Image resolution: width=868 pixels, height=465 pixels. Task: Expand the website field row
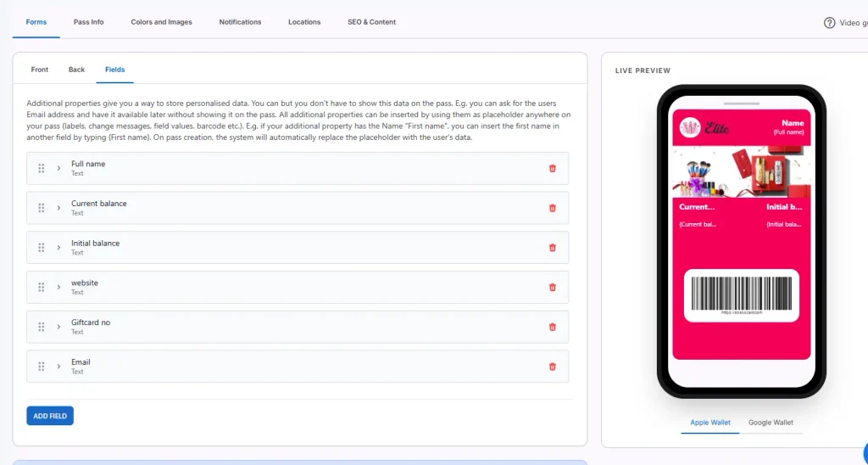(58, 287)
